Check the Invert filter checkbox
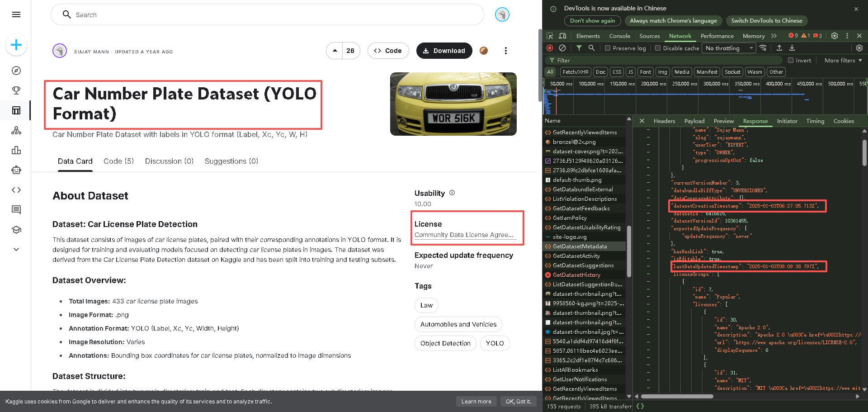Image resolution: width=868 pixels, height=412 pixels. [x=791, y=60]
